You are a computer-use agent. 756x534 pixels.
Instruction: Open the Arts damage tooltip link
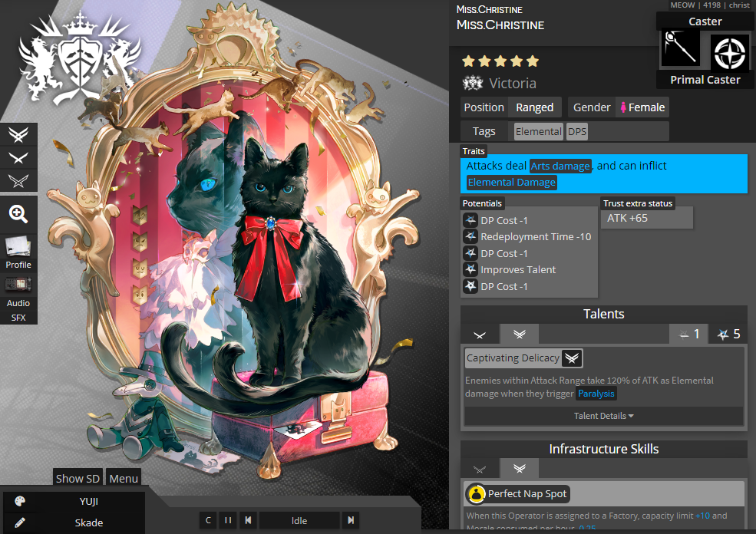560,166
